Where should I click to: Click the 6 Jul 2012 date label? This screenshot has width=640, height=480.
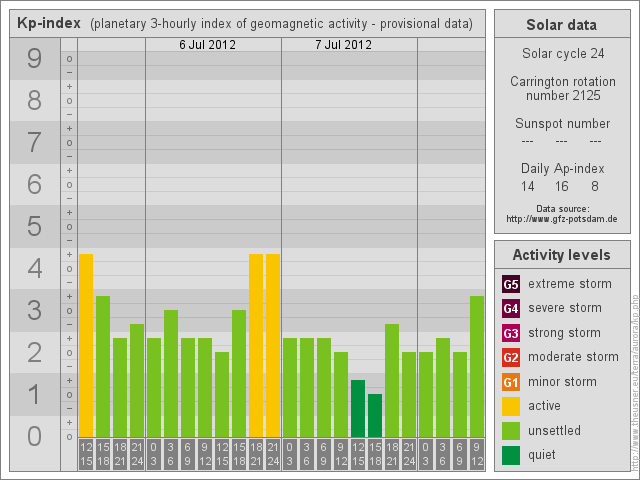209,45
